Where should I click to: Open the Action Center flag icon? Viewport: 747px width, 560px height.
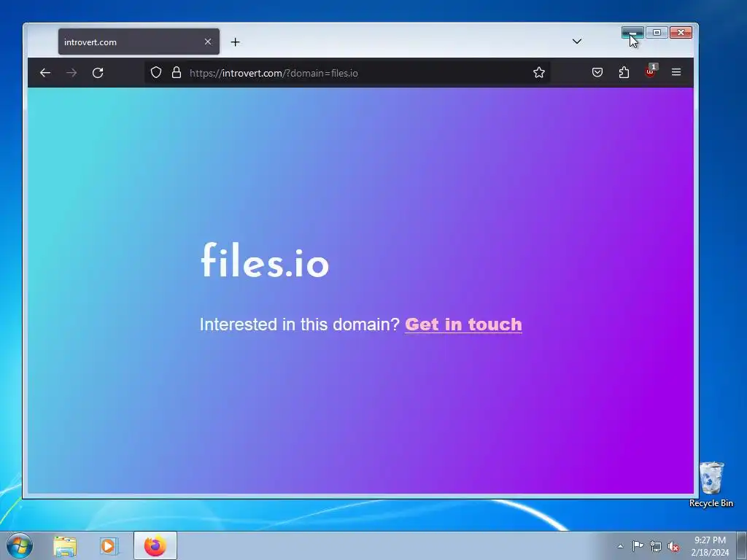point(638,545)
